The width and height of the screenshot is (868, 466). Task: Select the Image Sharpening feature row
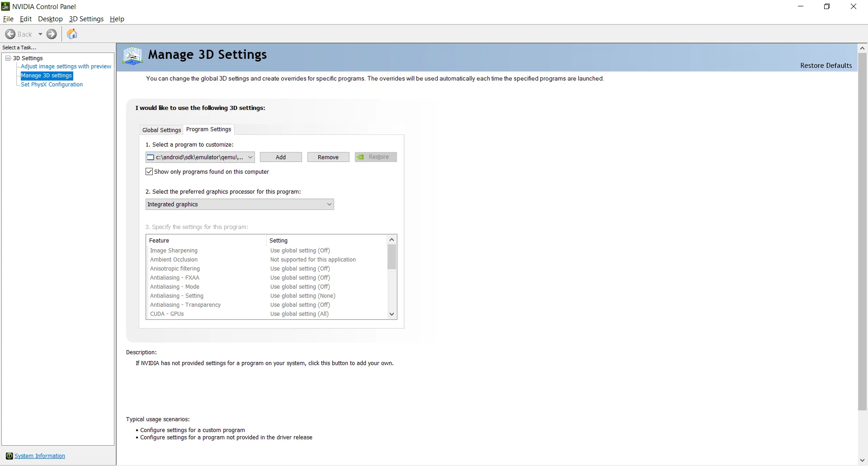coord(267,251)
